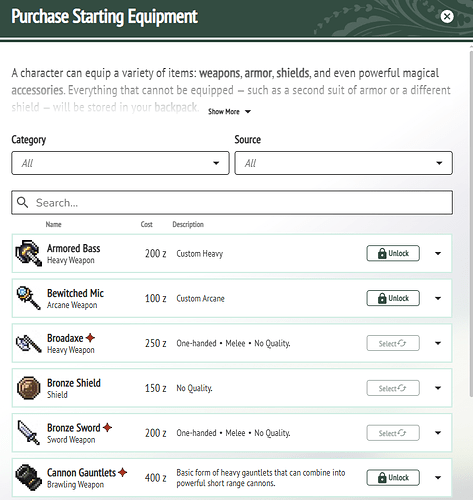
Task: Click the Armored Bass weapon icon
Action: click(29, 253)
